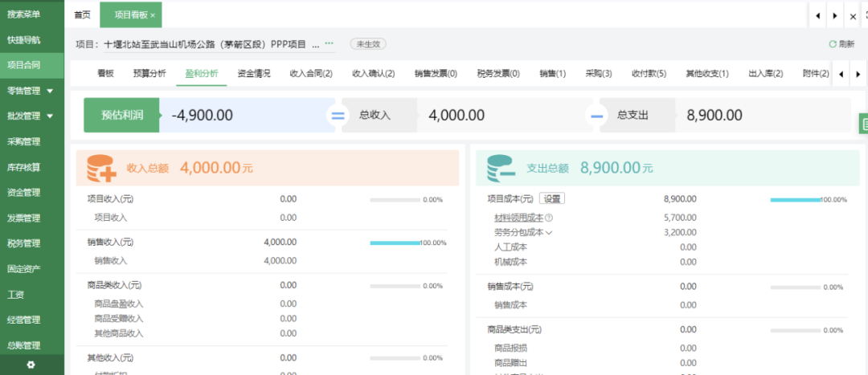Open 搜索菜单 in the sidebar
This screenshot has height=375, width=868.
point(24,14)
